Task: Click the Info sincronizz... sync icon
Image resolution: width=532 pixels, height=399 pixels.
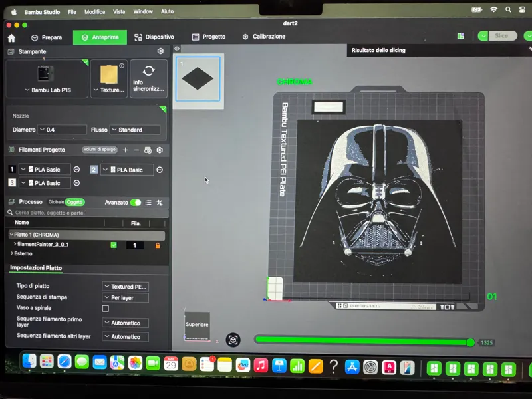Action: coord(148,71)
